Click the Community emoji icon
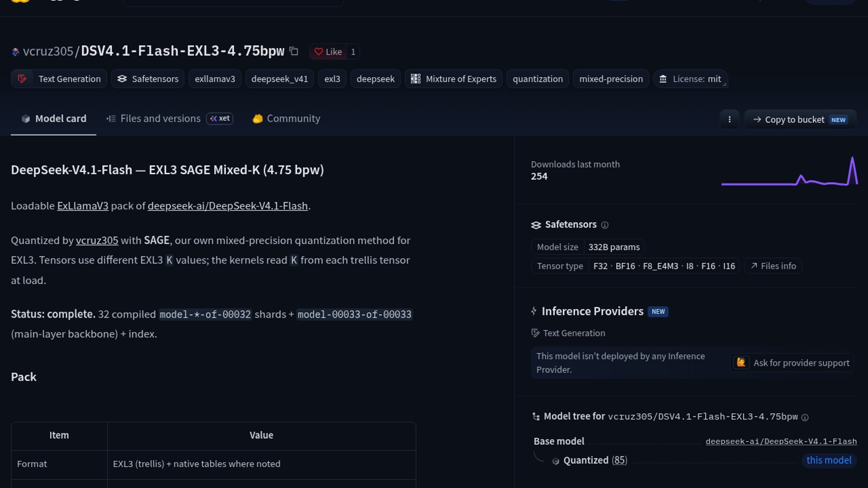Image resolution: width=868 pixels, height=488 pixels. [x=258, y=119]
